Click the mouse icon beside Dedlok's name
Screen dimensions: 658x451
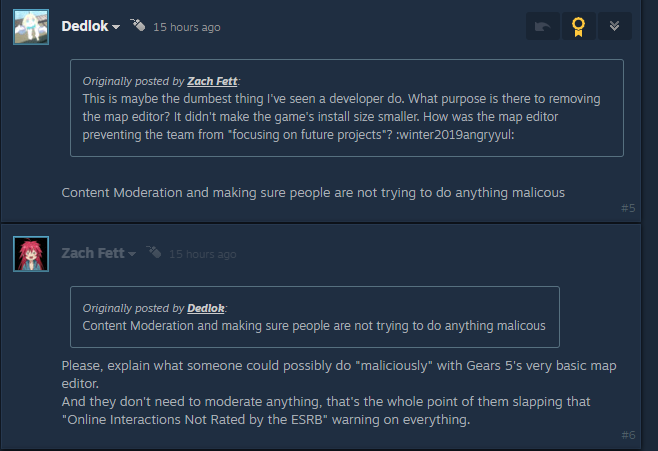tap(138, 26)
